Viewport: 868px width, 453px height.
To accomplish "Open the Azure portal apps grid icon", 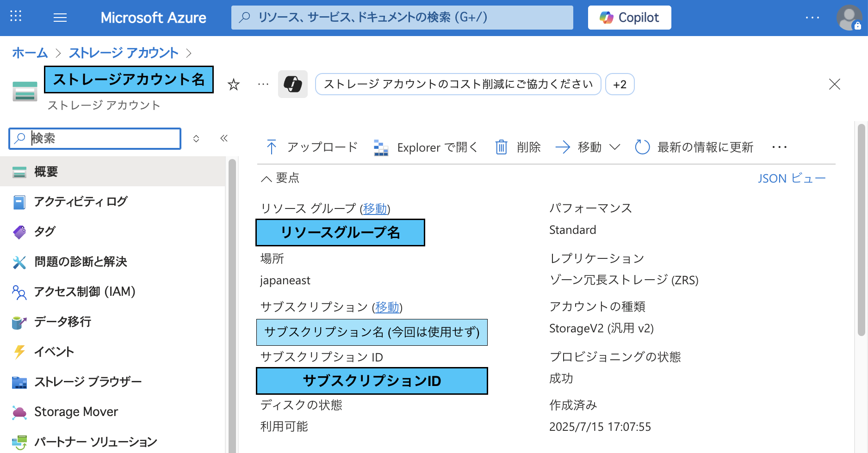I will (16, 17).
